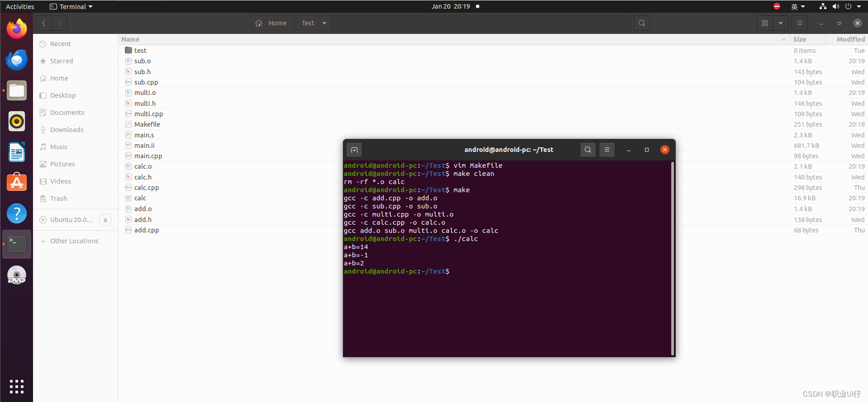Image resolution: width=868 pixels, height=402 pixels.
Task: Select the multi.cpp file
Action: point(493,114)
